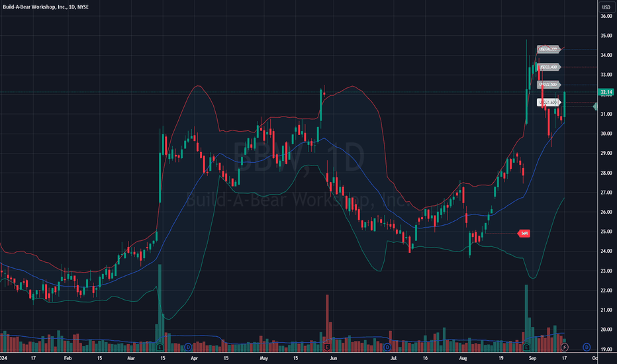The image size is (617, 364).
Task: Open the dividend D marker before Oct
Action: [587, 347]
